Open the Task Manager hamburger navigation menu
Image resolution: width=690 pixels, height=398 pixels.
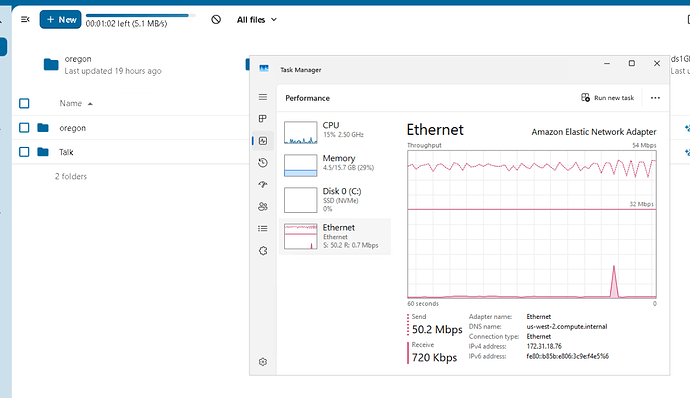(x=263, y=97)
